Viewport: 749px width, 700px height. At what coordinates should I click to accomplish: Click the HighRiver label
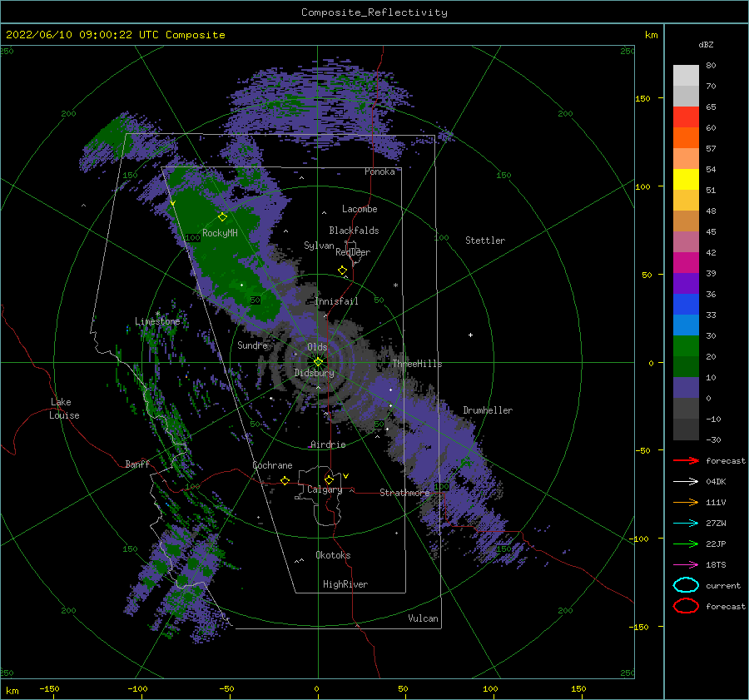345,584
